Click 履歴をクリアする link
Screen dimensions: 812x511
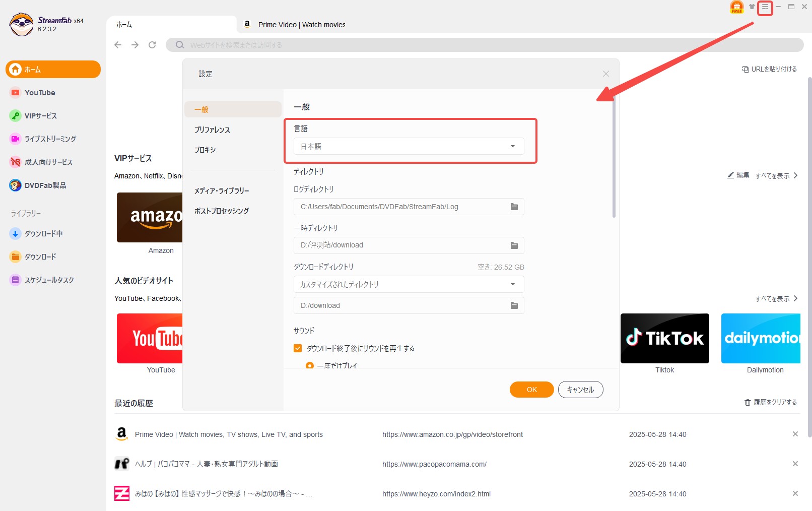pos(771,402)
